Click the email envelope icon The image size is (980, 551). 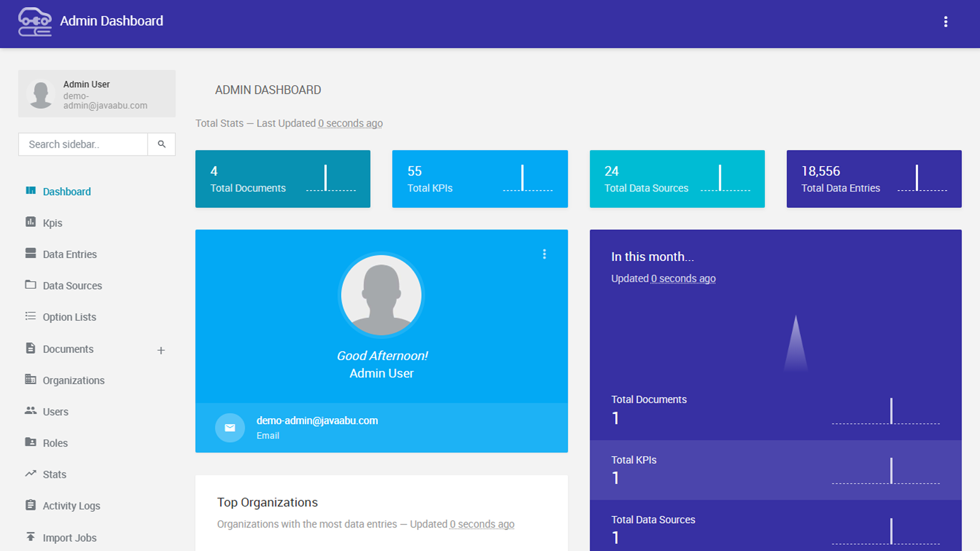tap(230, 428)
